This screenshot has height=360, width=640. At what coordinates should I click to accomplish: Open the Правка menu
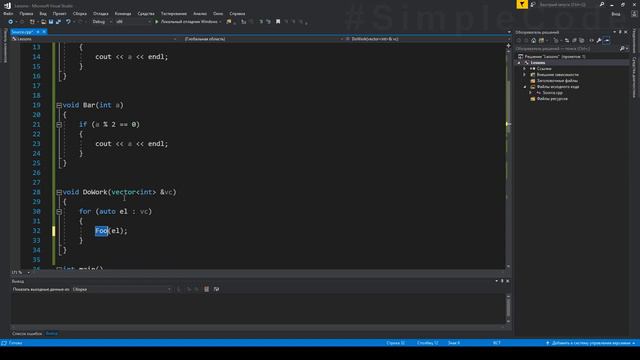pos(26,13)
